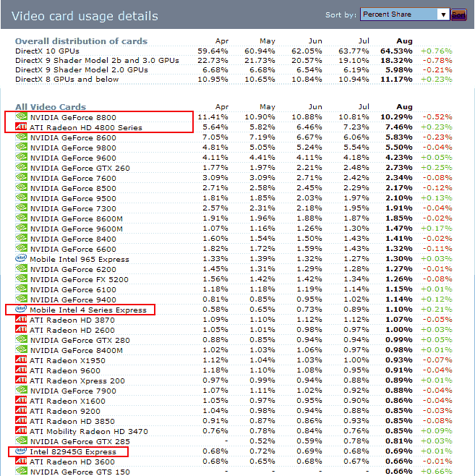Image resolution: width=475 pixels, height=476 pixels.
Task: Click 'NVIDIA GeForce GTX 285' card name
Action: click(80, 441)
